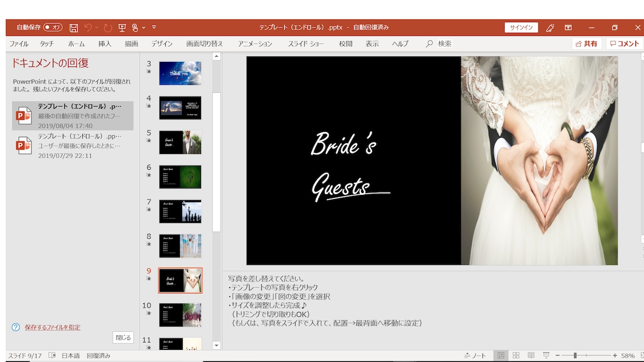
Task: Toggle the ノート notes pane button
Action: click(475, 356)
